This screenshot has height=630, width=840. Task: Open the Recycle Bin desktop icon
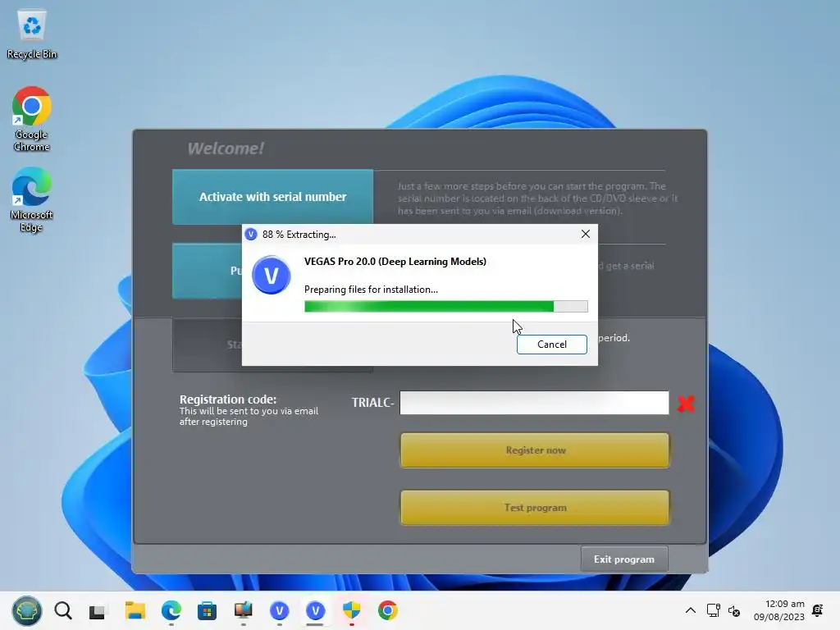[32, 34]
